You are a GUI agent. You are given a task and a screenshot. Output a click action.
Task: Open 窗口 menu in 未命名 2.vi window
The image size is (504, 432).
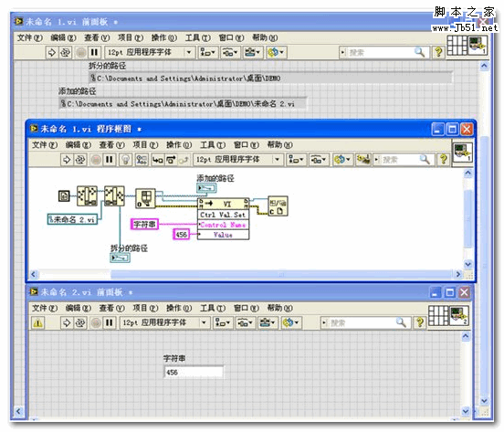[247, 308]
